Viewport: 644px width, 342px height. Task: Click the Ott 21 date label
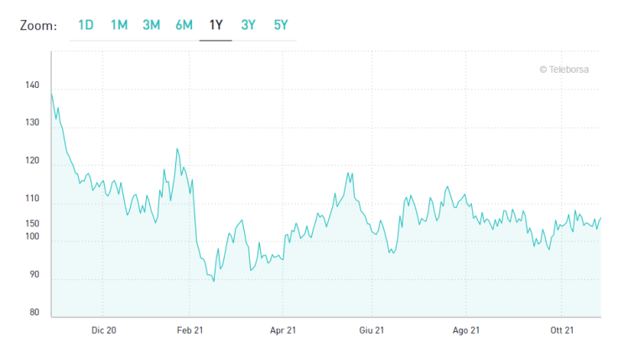pyautogui.click(x=562, y=330)
